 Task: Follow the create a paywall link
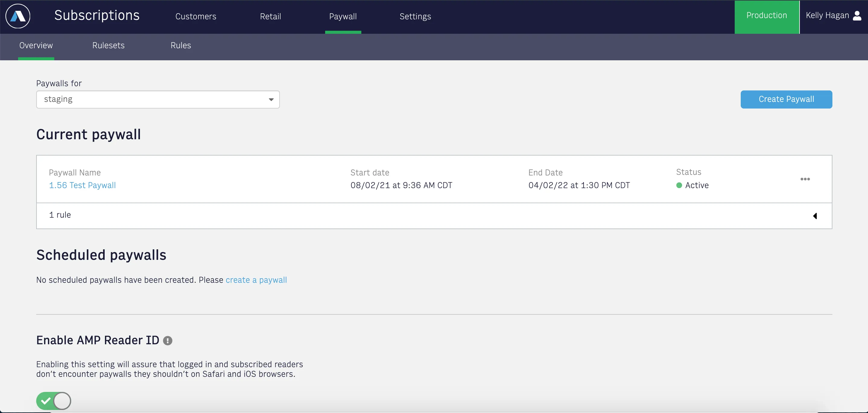point(256,280)
